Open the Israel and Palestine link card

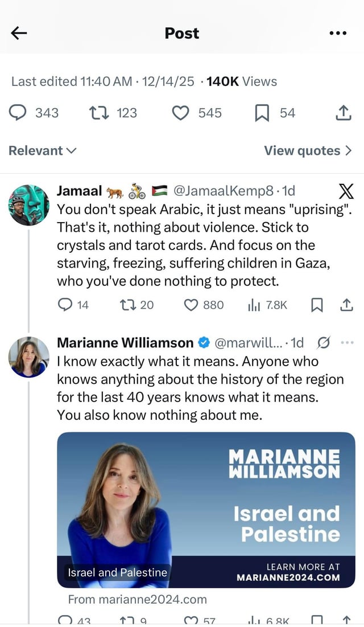[206, 510]
